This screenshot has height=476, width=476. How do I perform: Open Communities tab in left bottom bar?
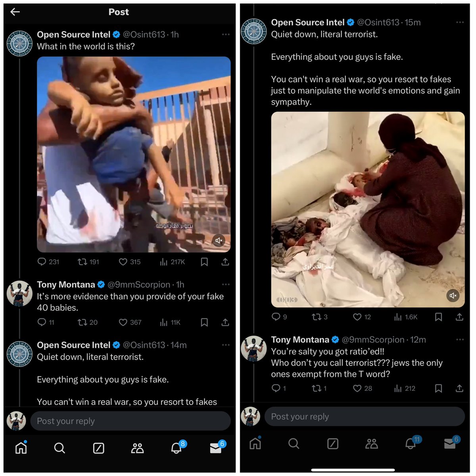[137, 448]
